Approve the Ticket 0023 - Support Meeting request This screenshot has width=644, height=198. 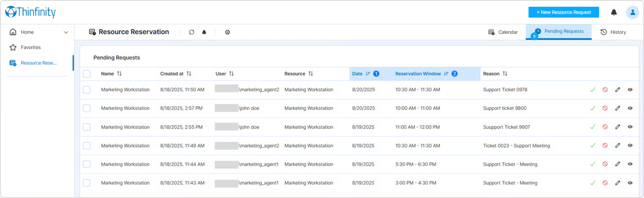pos(593,146)
